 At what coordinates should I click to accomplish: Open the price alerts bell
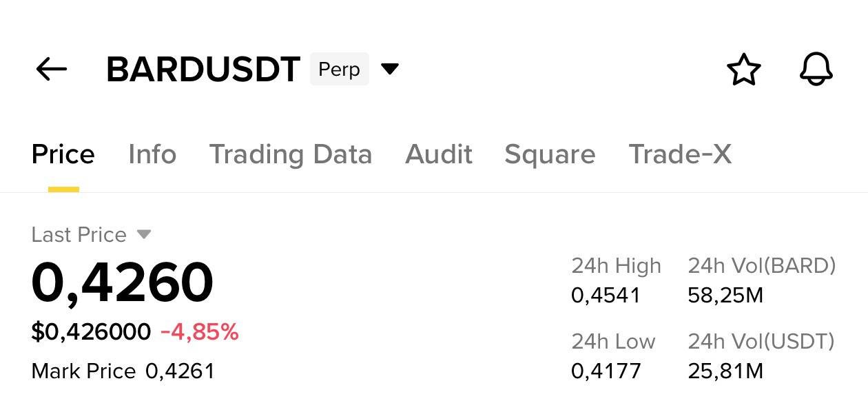817,69
